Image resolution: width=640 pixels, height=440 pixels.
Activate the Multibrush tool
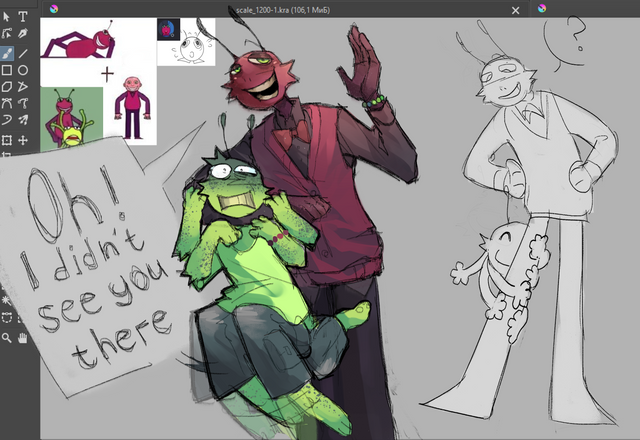click(x=22, y=121)
